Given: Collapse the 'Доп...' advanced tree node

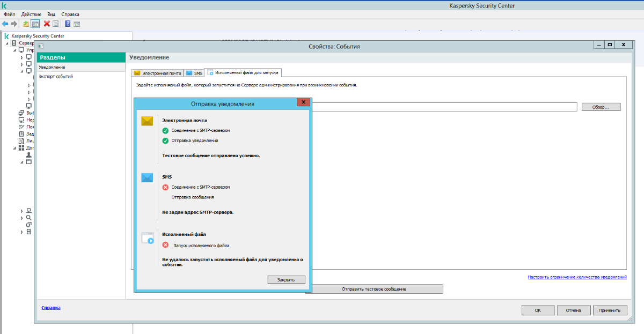Looking at the screenshot, I should (x=14, y=148).
